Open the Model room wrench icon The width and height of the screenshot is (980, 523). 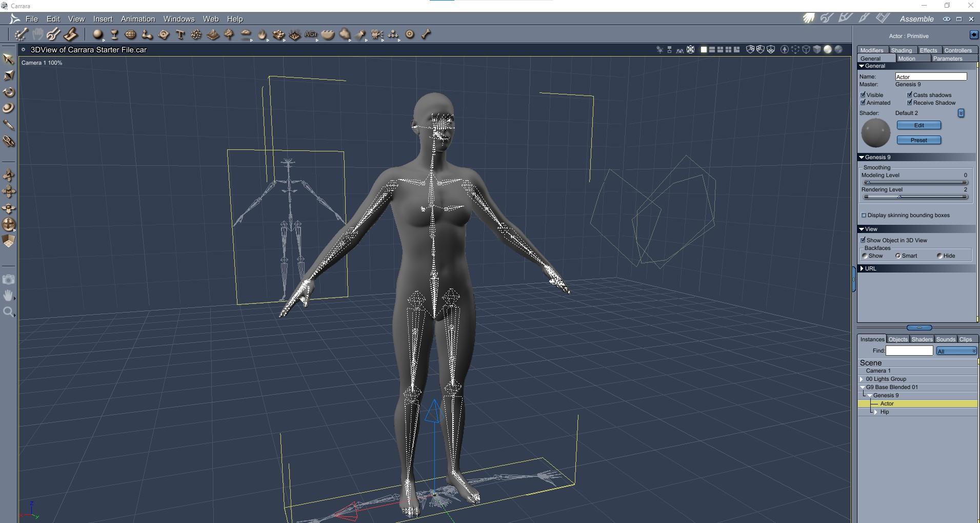click(826, 18)
